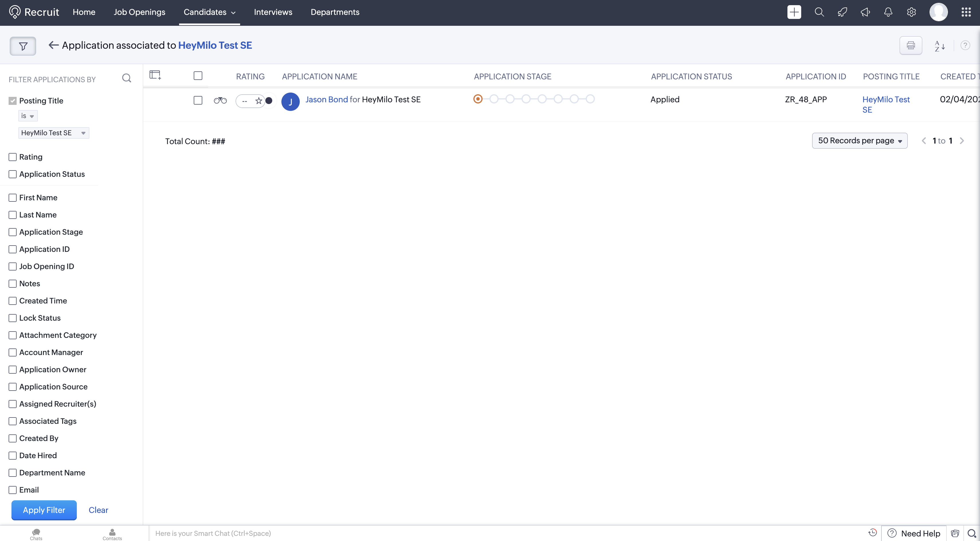Open the HeyMilo Test SE dropdown

click(x=53, y=133)
